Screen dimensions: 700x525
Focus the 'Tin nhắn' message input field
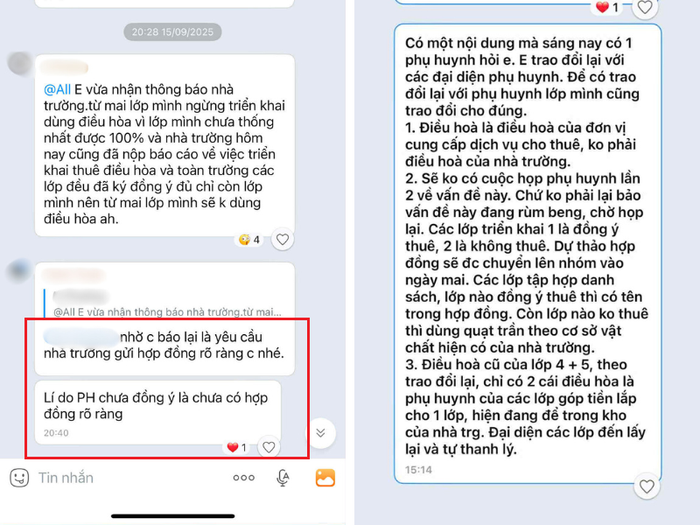pos(129,478)
